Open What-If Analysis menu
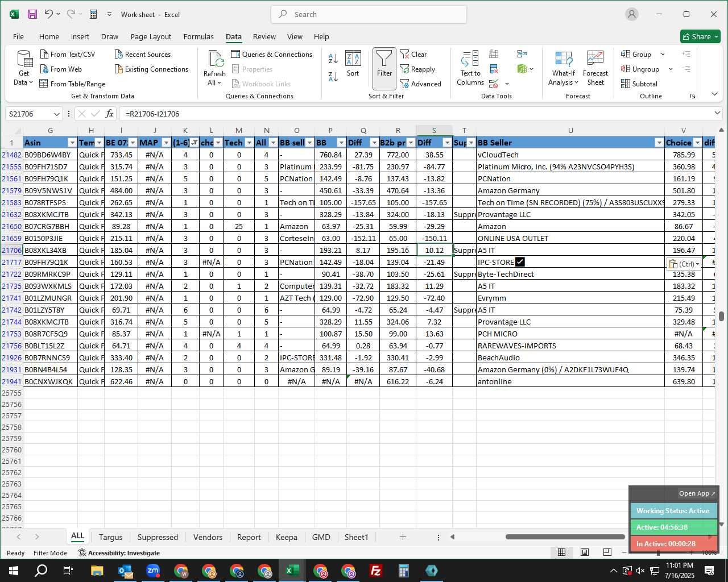 (563, 68)
